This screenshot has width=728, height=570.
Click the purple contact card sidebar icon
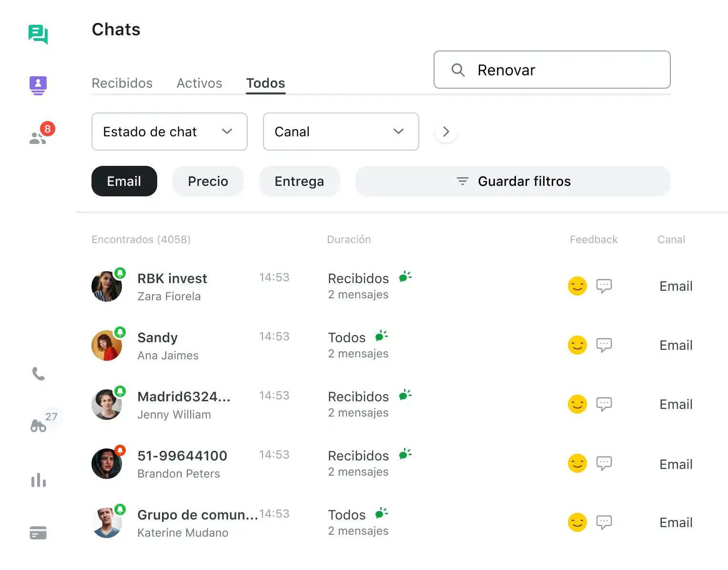[38, 85]
